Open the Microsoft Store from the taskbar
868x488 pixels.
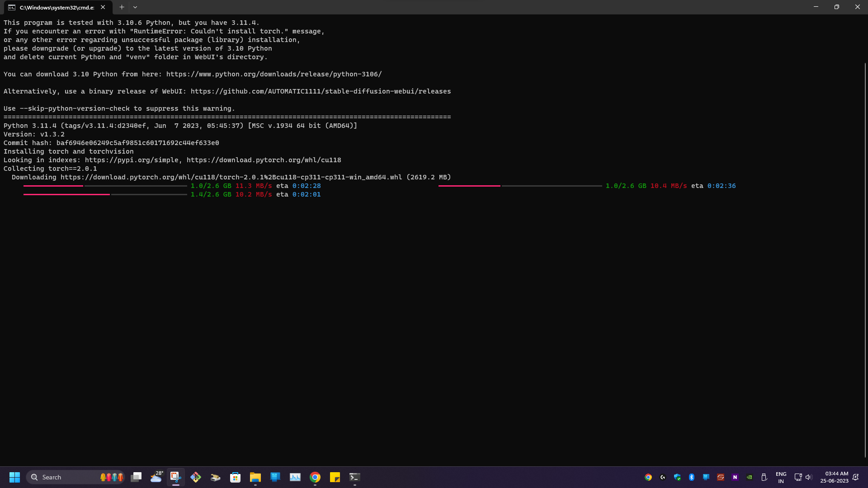(x=235, y=477)
